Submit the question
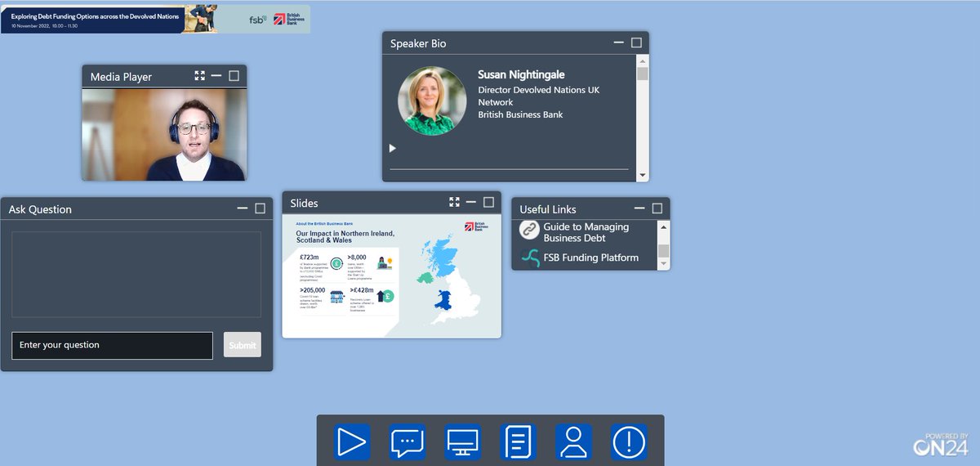The height and width of the screenshot is (466, 980). (243, 345)
